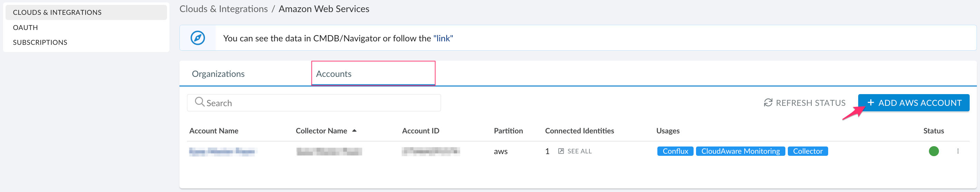This screenshot has width=980, height=192.
Task: Select the Accounts tab
Action: [334, 74]
